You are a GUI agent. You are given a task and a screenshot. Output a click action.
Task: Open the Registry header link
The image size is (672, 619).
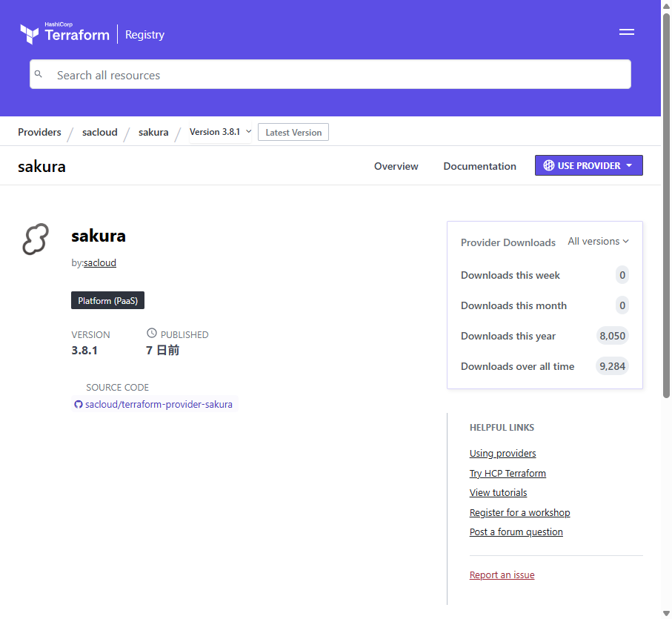145,35
